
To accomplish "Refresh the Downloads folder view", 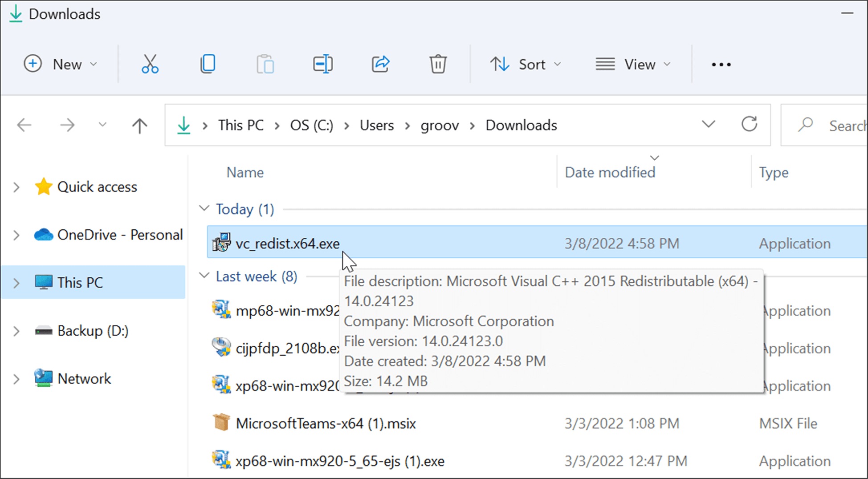I will [750, 125].
